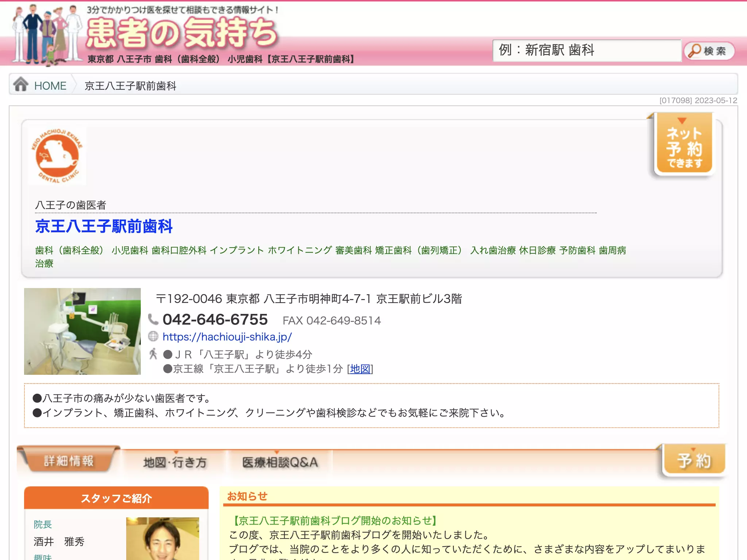
Task: Click the HOME house icon
Action: (21, 84)
